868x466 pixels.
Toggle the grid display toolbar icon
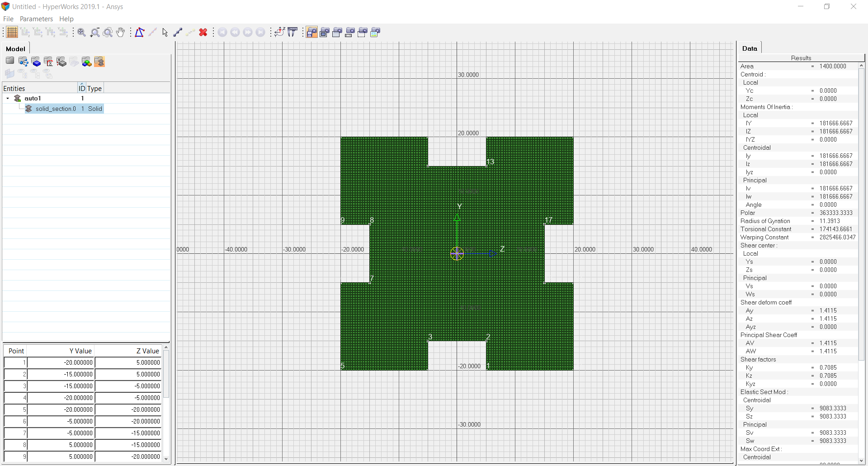coord(12,32)
